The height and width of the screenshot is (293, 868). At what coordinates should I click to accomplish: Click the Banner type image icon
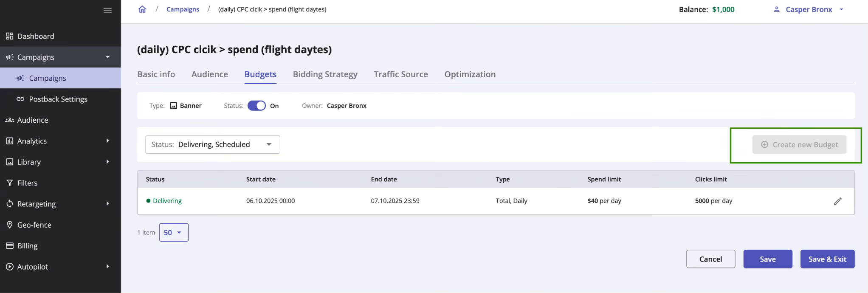click(173, 106)
